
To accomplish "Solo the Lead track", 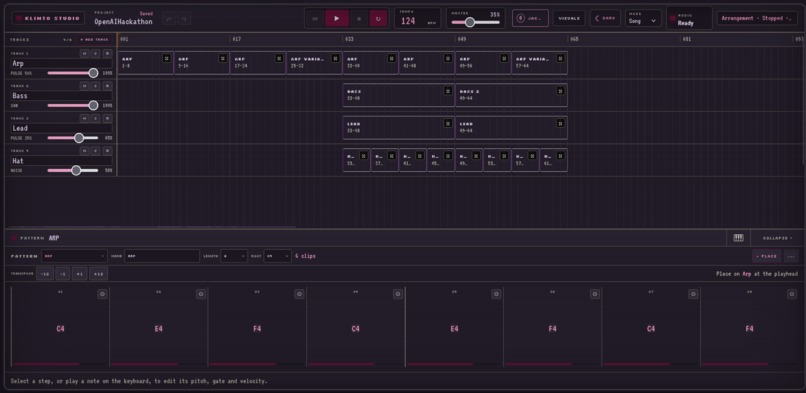I will (96, 118).
